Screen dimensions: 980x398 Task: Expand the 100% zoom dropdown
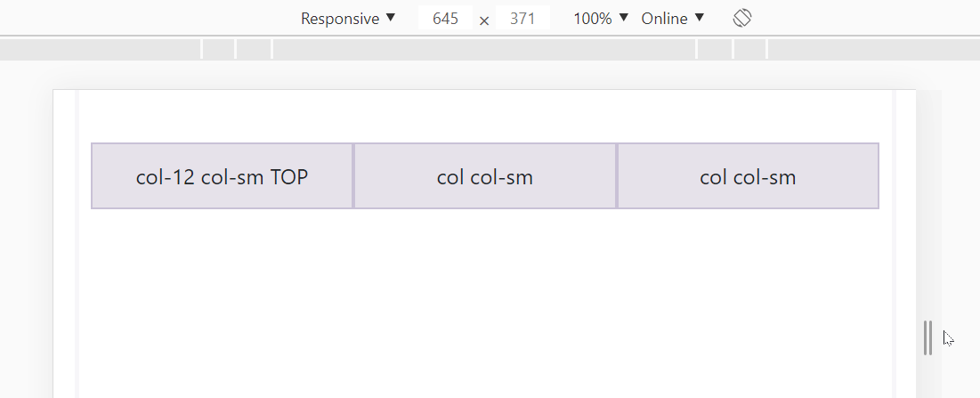coord(601,19)
